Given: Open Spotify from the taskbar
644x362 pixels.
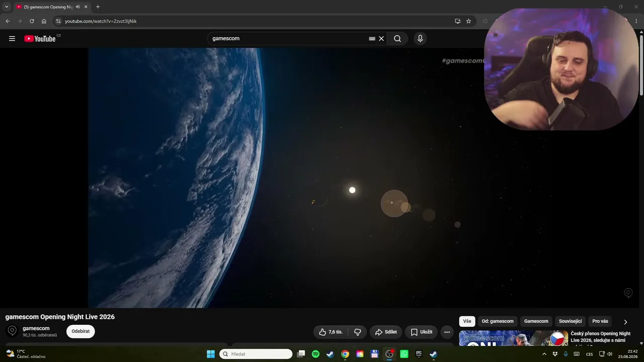Looking at the screenshot, I should pyautogui.click(x=315, y=354).
